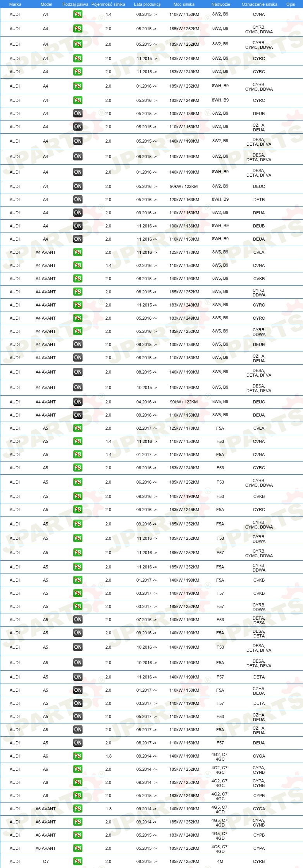
Task: Click the PB petrol icon in the A4 1.4 CVNA row
Action: click(77, 14)
